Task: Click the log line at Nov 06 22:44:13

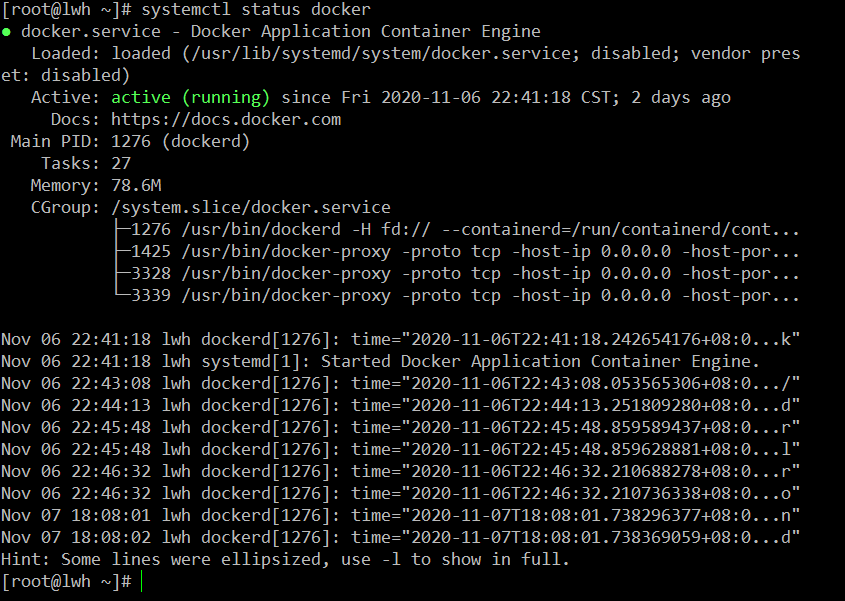Action: pos(400,405)
